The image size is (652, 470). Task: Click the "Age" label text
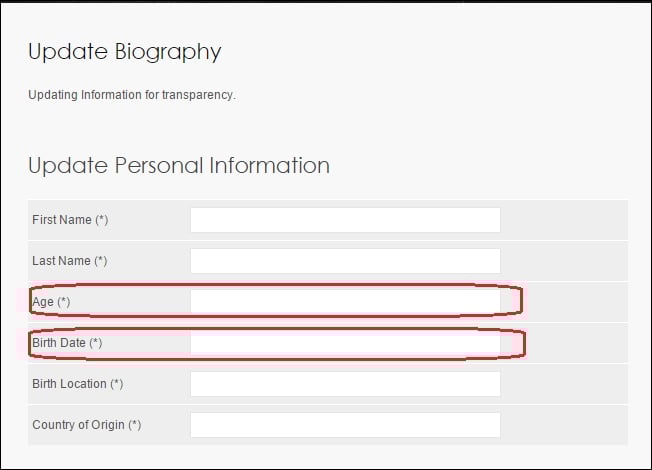(x=43, y=301)
